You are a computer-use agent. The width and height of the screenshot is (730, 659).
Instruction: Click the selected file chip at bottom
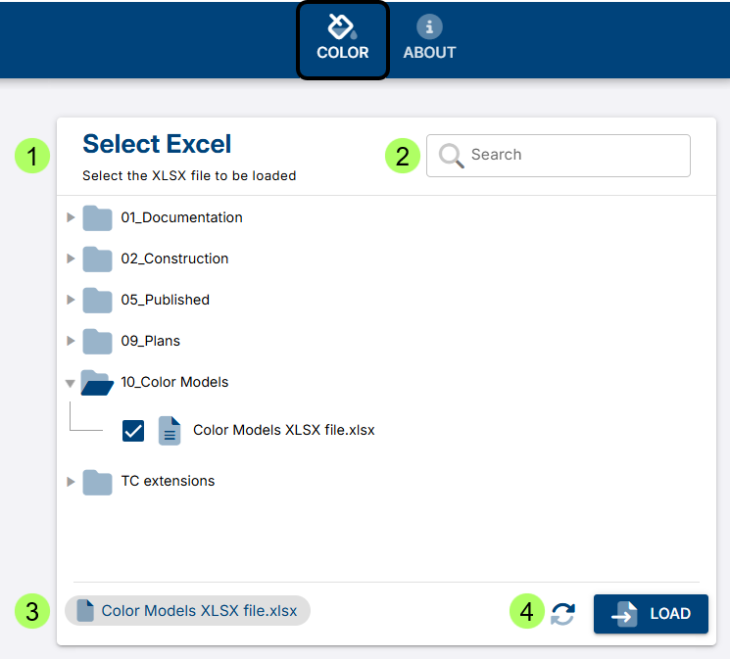[188, 611]
